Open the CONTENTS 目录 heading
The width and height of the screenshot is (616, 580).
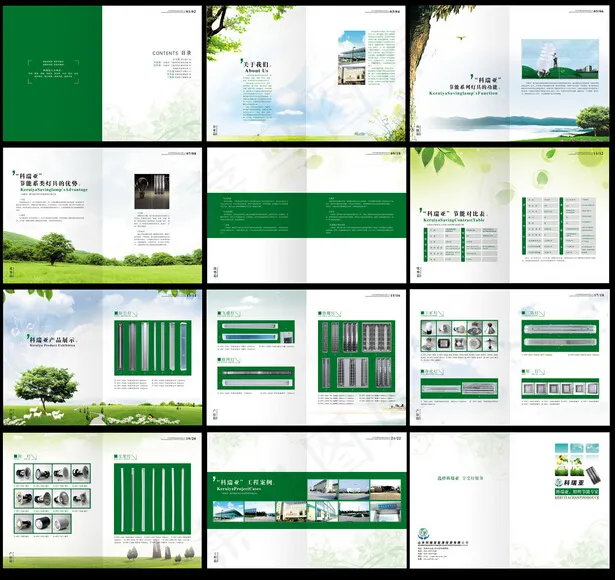click(171, 53)
